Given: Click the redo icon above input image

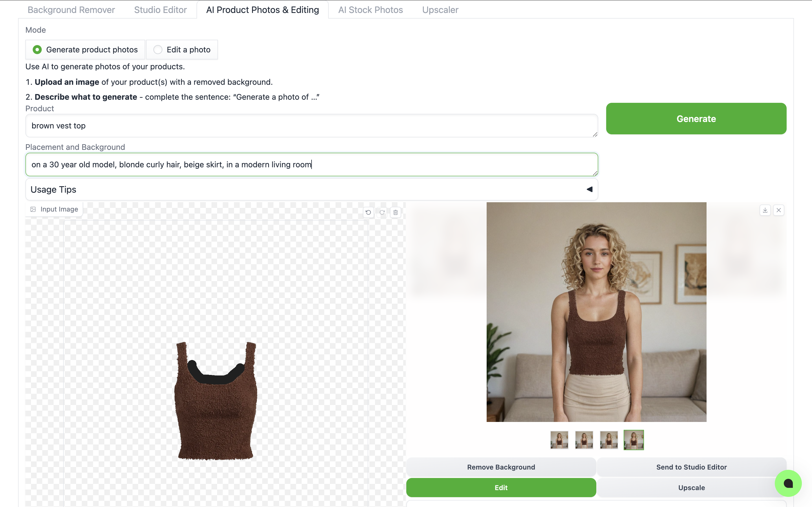Looking at the screenshot, I should point(382,212).
